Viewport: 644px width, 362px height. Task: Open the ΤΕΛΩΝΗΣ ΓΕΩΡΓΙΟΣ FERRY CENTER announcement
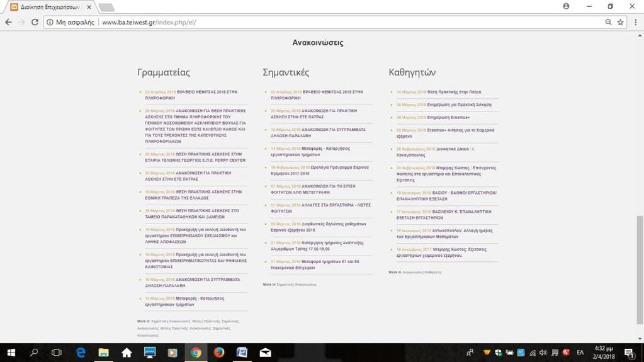pos(195,157)
